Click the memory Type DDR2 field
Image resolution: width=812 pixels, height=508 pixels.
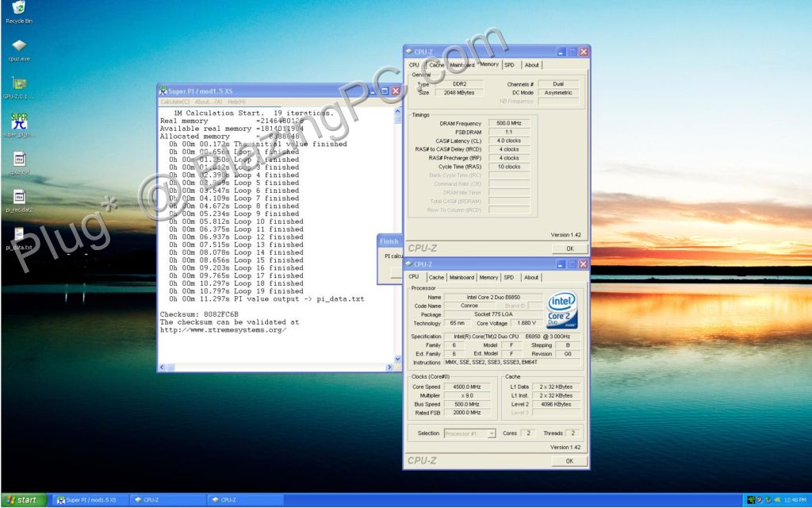click(x=459, y=83)
